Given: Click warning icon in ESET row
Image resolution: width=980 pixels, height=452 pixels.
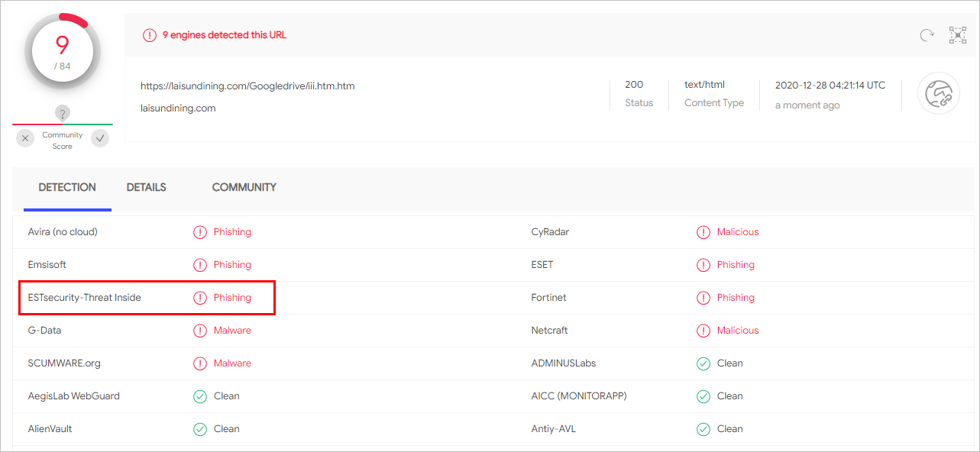Looking at the screenshot, I should pyautogui.click(x=703, y=265).
